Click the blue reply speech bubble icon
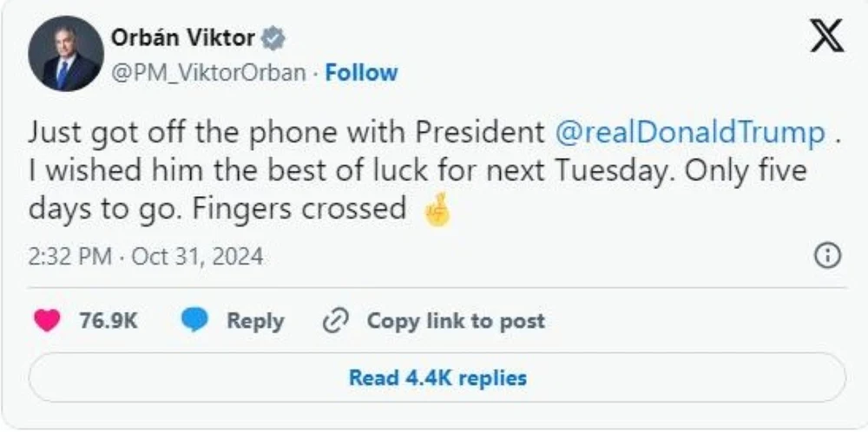The width and height of the screenshot is (868, 432). coord(194,320)
